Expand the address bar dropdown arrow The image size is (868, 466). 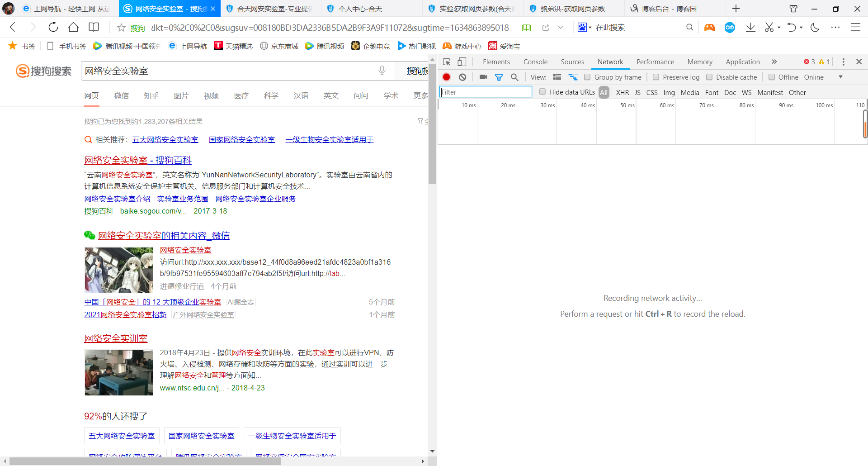coord(561,28)
